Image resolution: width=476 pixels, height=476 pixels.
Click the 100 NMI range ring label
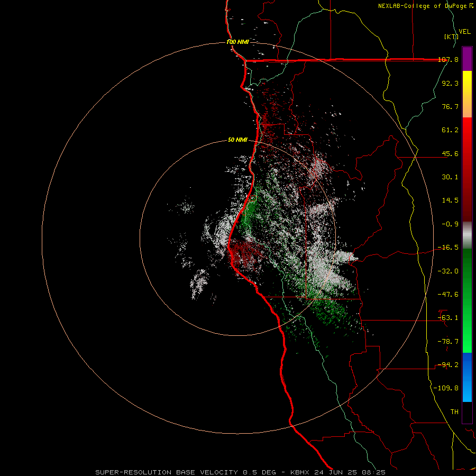pyautogui.click(x=237, y=42)
